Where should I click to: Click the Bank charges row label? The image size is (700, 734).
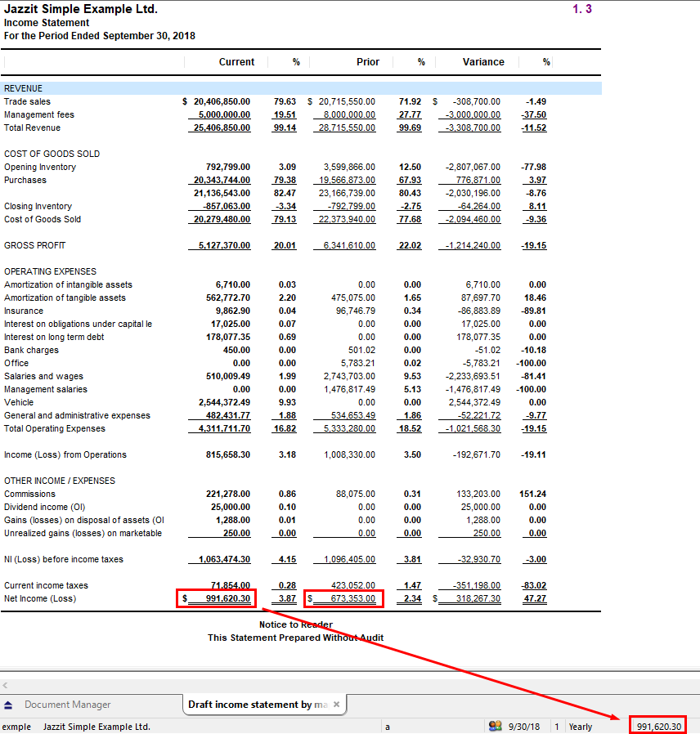tap(31, 351)
